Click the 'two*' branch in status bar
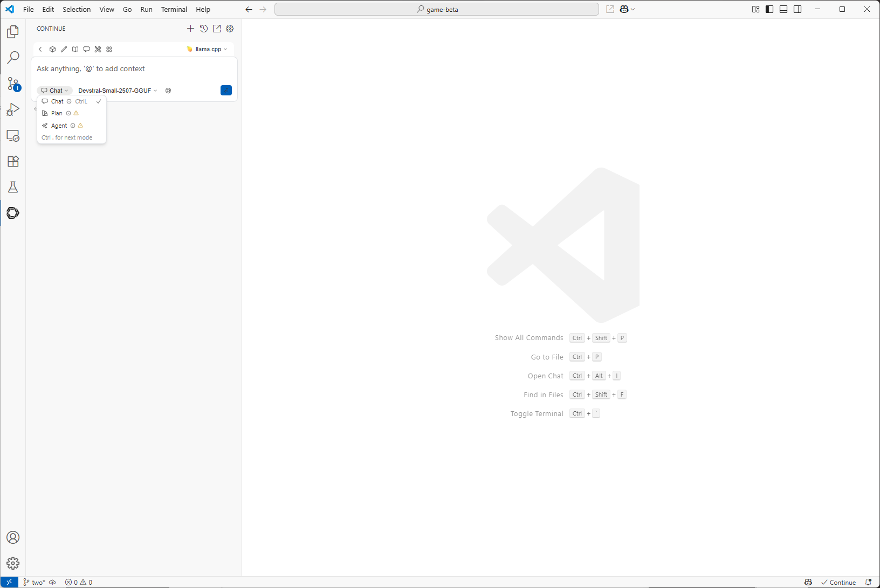Screen dimensions: 880x588 [34, 582]
